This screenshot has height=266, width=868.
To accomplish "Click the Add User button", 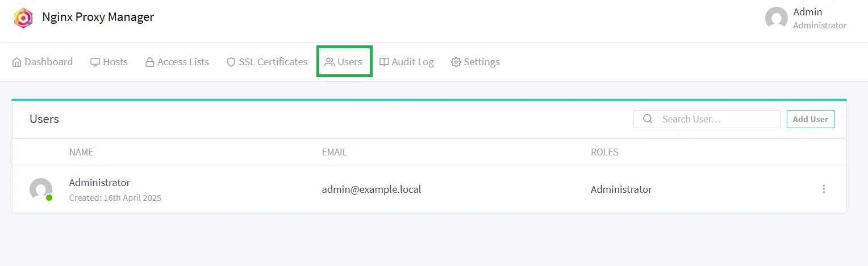I will 811,119.
